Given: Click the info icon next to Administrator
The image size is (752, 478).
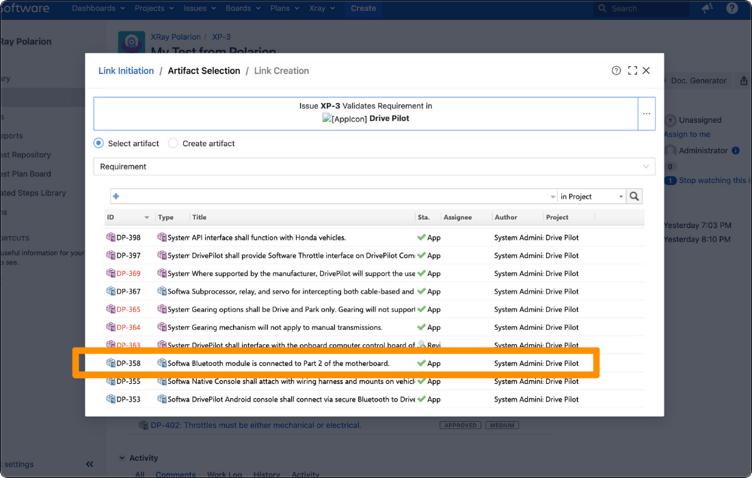Looking at the screenshot, I should click(x=736, y=151).
